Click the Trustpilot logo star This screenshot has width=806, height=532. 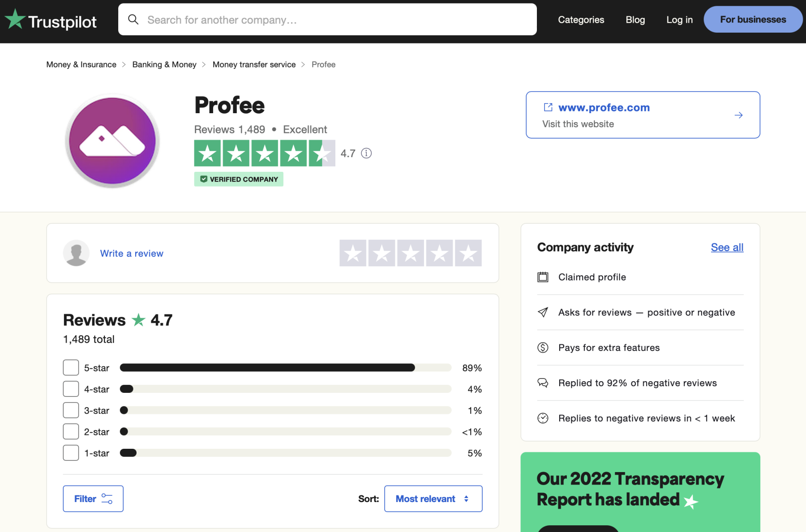15,19
